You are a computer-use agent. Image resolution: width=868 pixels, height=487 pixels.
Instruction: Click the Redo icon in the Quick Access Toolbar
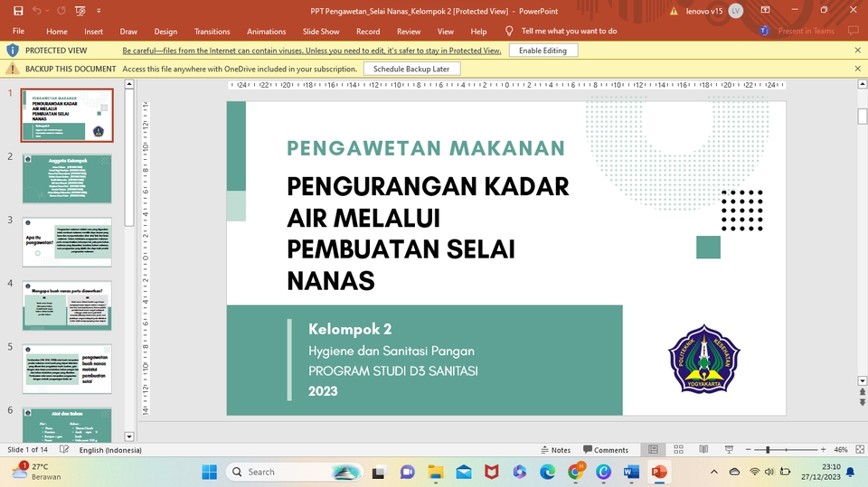[x=61, y=11]
